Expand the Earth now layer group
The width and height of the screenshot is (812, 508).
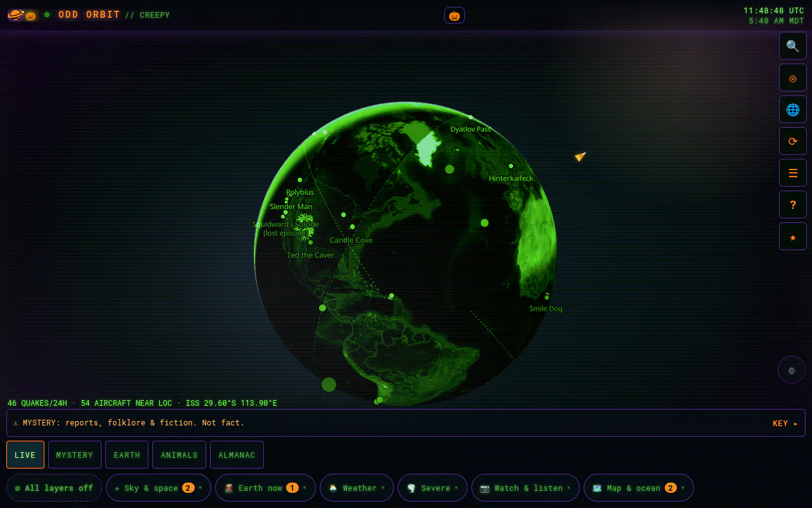pyautogui.click(x=265, y=488)
